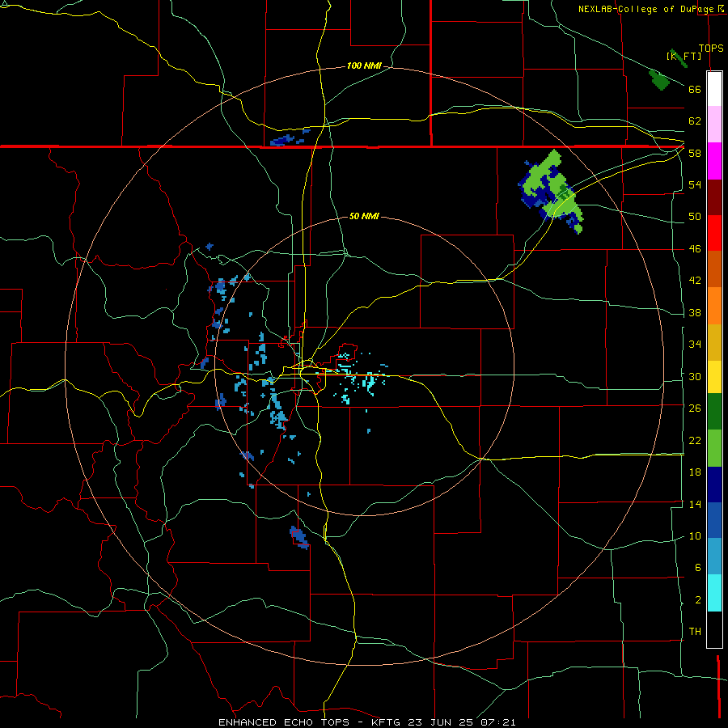Choose the navy legend band
Viewport: 728px width, 728px height.
[x=714, y=485]
